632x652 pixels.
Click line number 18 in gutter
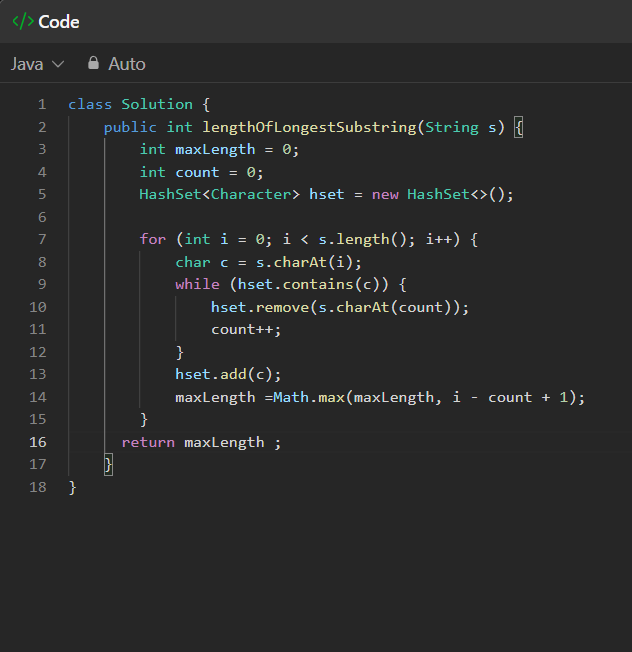(x=37, y=487)
